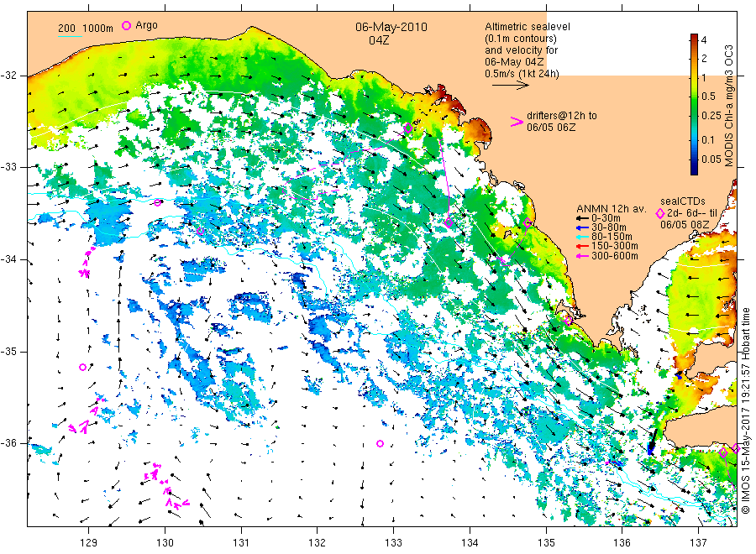756x554 pixels.
Task: Click the yellow colorbar band at 1
Action: 694,77
